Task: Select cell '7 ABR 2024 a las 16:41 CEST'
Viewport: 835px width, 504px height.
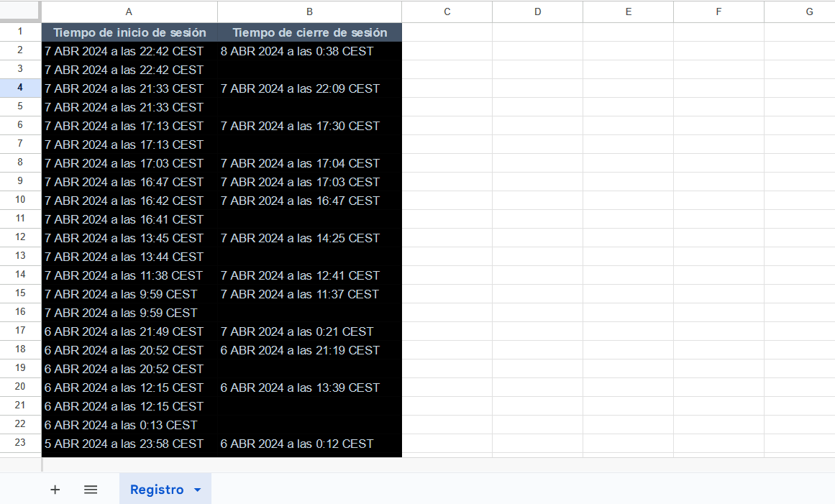Action: click(x=129, y=219)
